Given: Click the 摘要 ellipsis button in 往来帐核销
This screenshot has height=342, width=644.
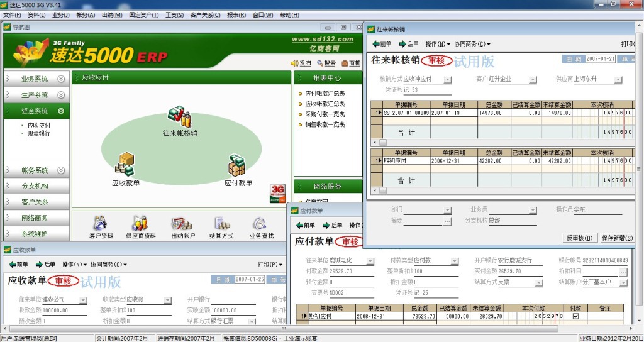Looking at the screenshot, I should 447,221.
